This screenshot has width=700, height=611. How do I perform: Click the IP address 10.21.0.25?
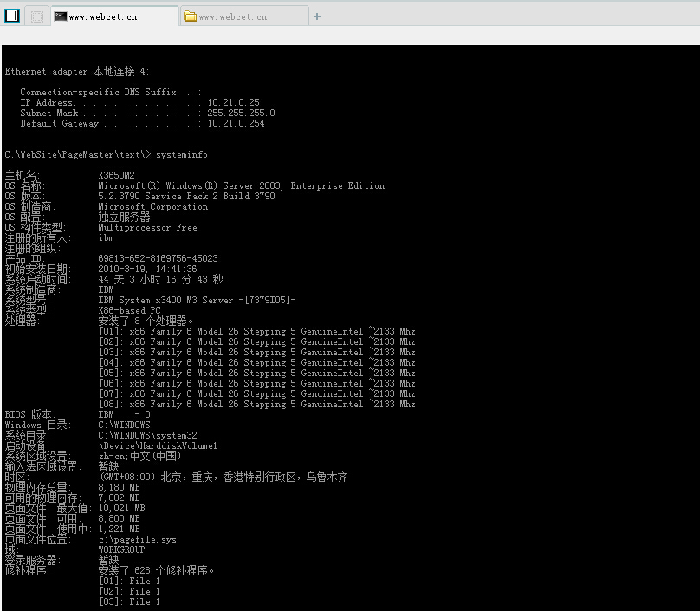(x=233, y=102)
